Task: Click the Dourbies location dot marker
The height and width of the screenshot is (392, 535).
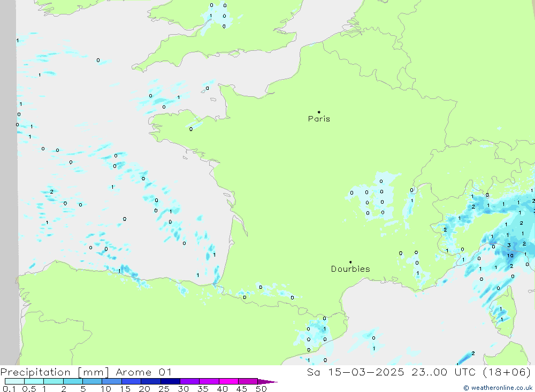Action: coord(350,262)
